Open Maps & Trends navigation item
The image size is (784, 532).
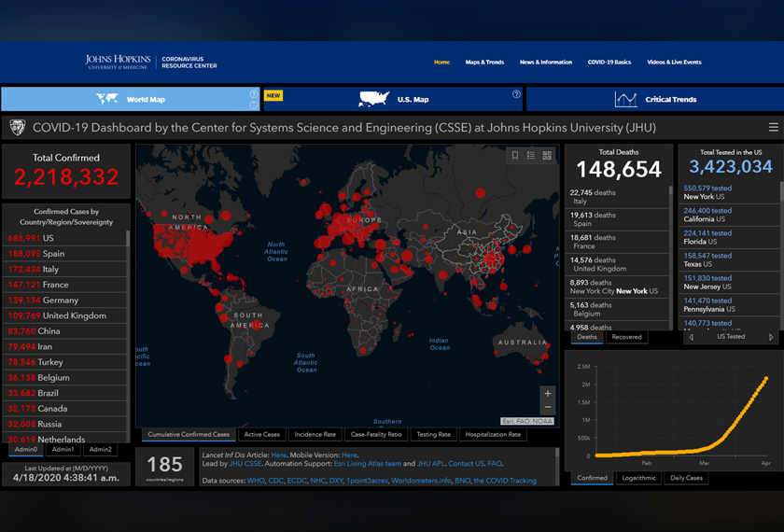click(x=484, y=62)
